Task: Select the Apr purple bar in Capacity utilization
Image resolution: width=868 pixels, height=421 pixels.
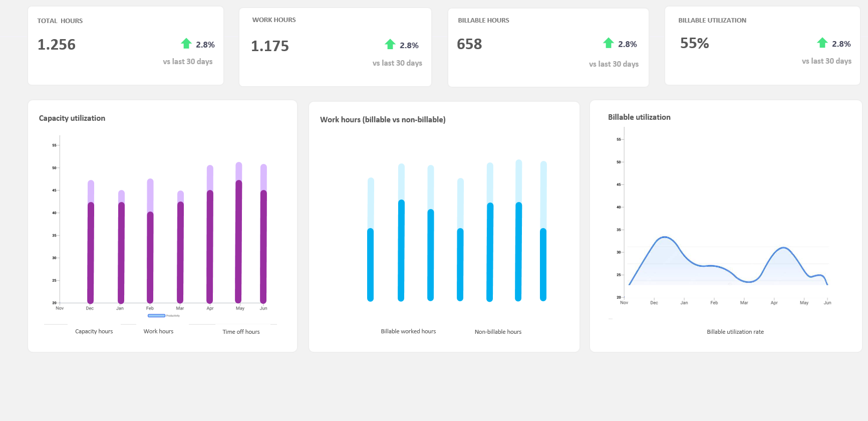Action: (210, 247)
